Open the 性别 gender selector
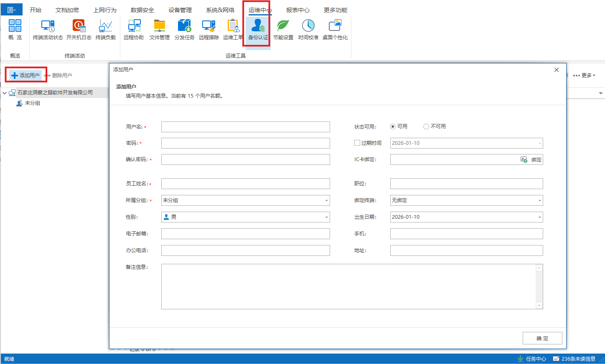This screenshot has width=605, height=364. tap(326, 217)
